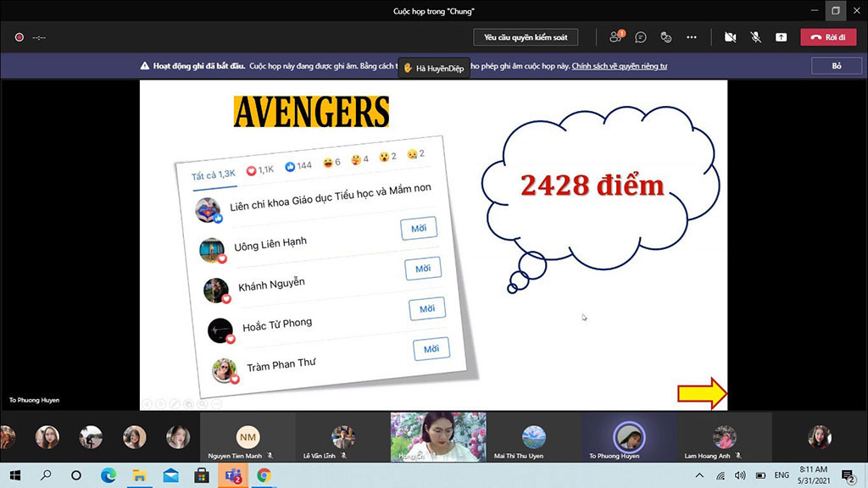Open Windows taskbar search
This screenshot has width=868, height=488.
(46, 475)
